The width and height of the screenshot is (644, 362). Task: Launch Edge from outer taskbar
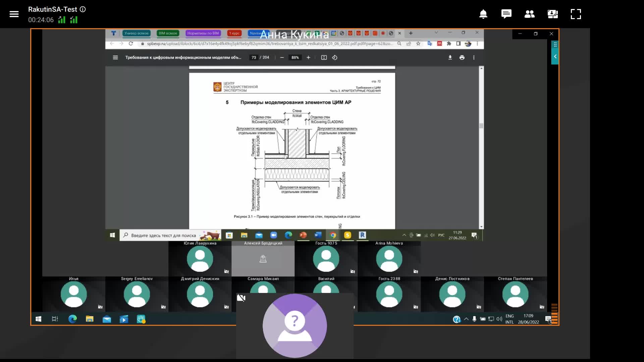coord(72,319)
